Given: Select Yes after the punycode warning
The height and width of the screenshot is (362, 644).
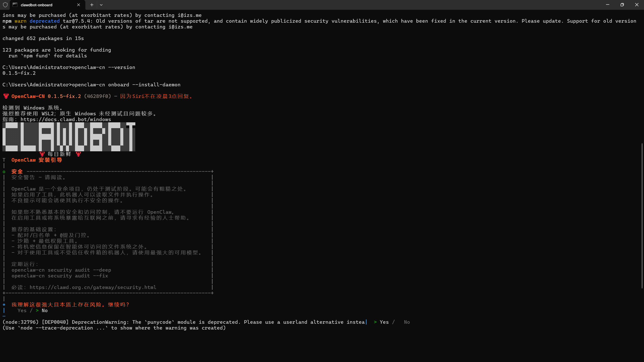Looking at the screenshot, I should coord(384,322).
